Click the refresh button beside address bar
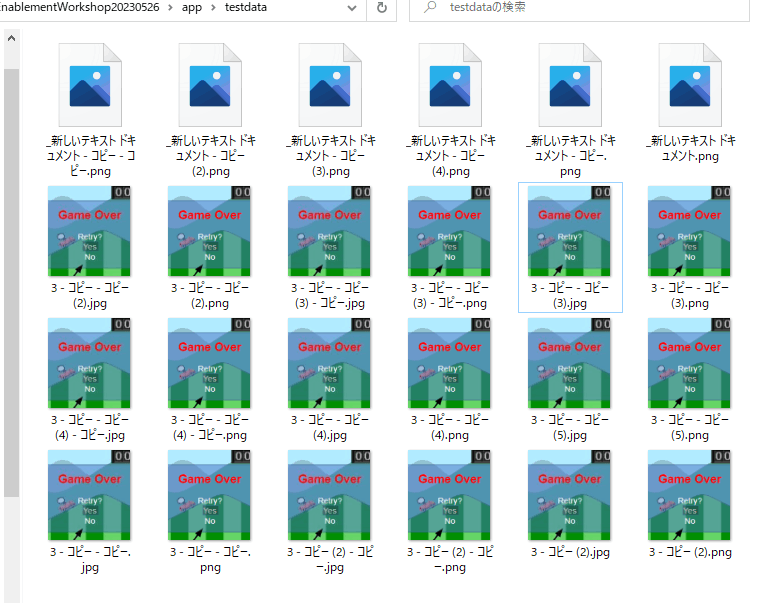The width and height of the screenshot is (761, 603). [x=382, y=7]
